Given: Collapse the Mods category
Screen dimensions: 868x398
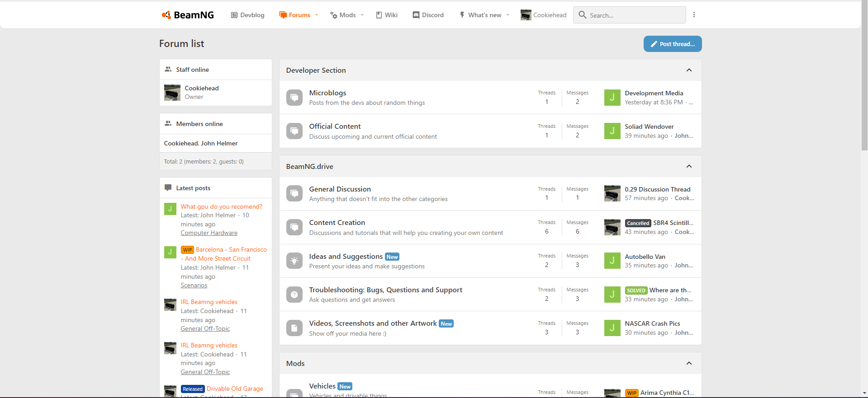Looking at the screenshot, I should (x=689, y=363).
